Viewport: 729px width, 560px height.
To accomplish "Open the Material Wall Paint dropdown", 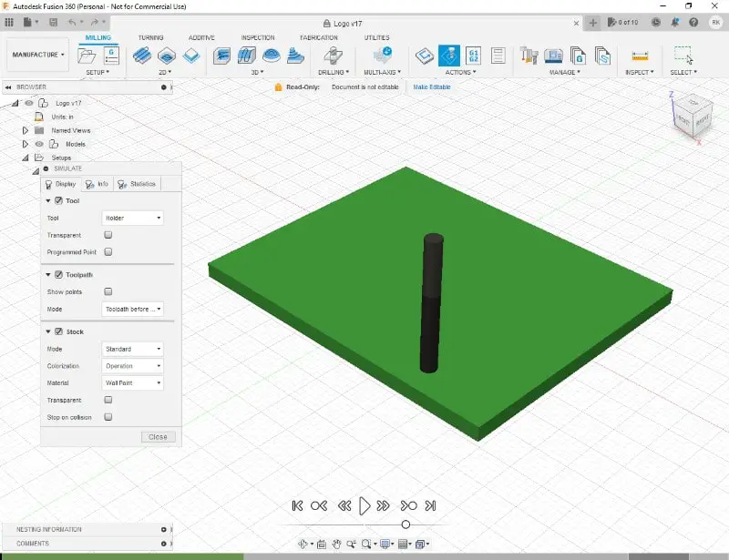I will pyautogui.click(x=132, y=383).
